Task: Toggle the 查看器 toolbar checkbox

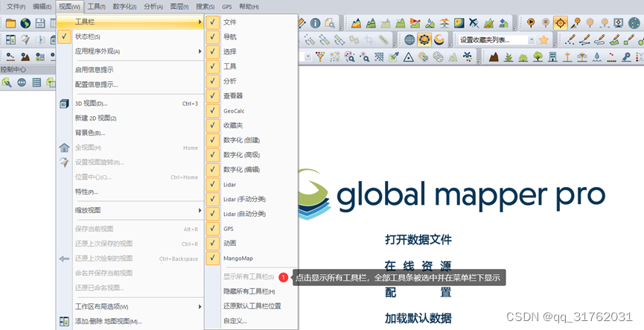Action: (212, 96)
